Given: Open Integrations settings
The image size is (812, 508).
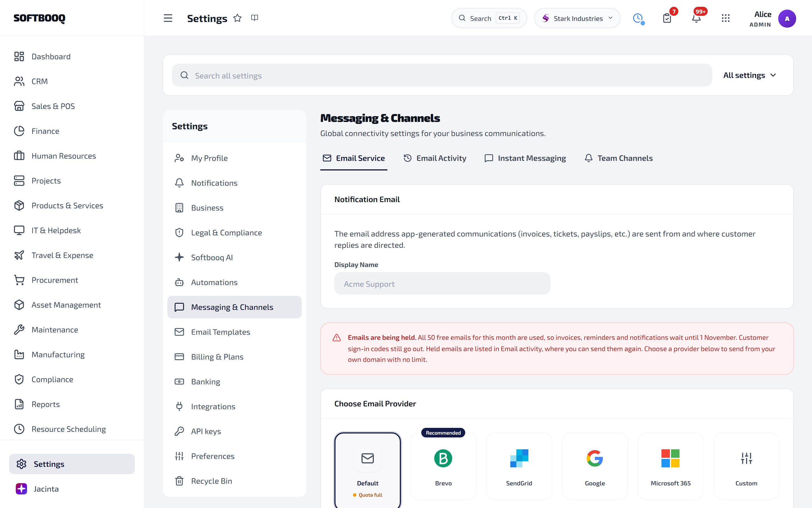Looking at the screenshot, I should [235, 406].
